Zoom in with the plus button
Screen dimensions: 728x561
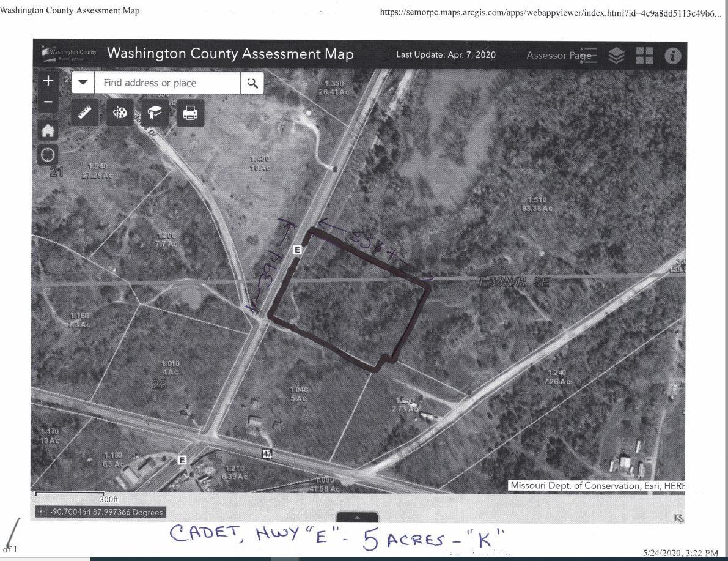point(48,81)
